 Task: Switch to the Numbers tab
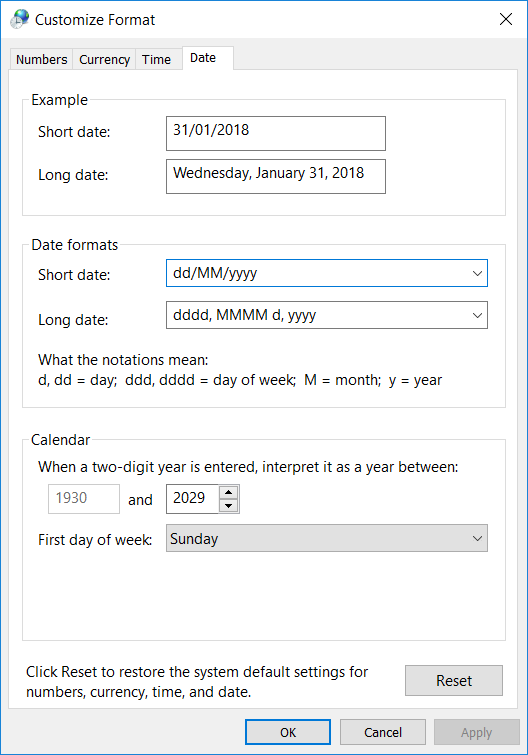[x=41, y=60]
